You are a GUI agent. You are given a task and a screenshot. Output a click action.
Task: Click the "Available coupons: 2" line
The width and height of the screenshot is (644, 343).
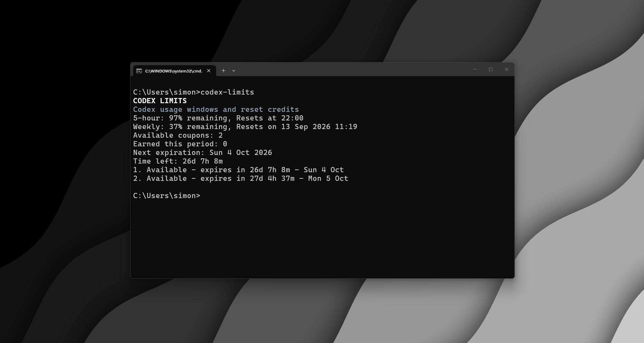178,135
